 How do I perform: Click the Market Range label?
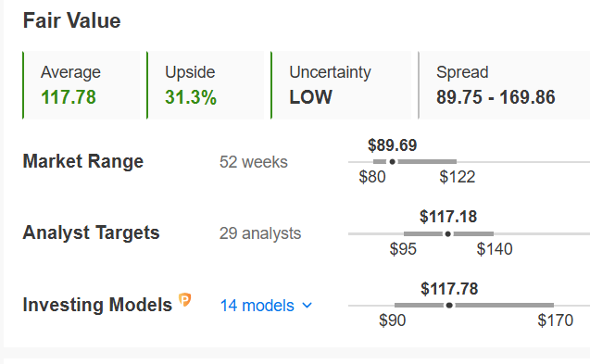tap(83, 161)
